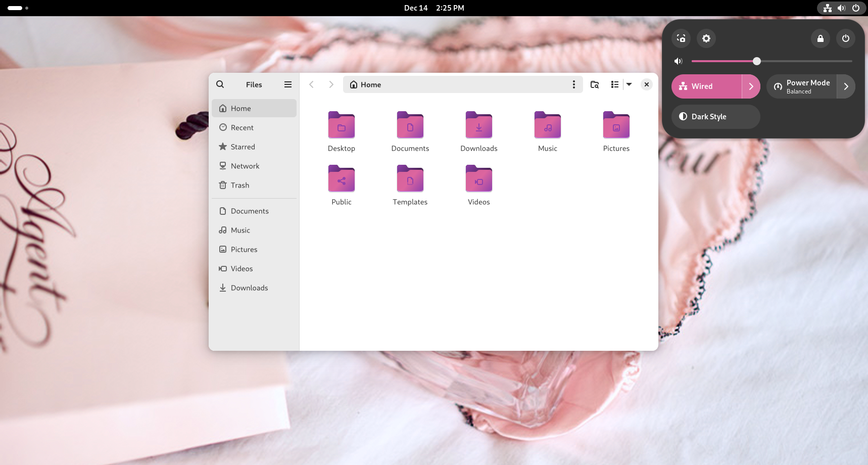Open Settings gear in quick settings
This screenshot has width=868, height=465.
pyautogui.click(x=706, y=38)
